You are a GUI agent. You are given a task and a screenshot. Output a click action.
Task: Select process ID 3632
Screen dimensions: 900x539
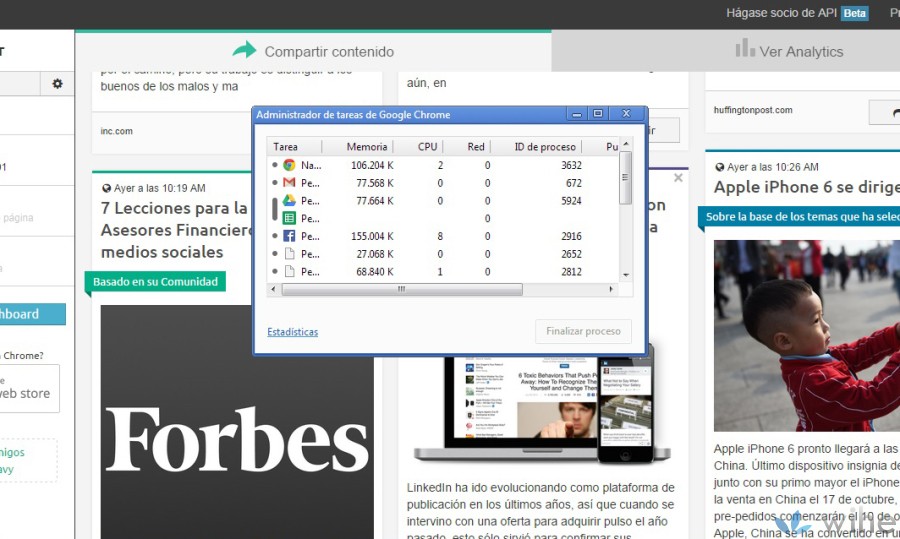pos(571,165)
